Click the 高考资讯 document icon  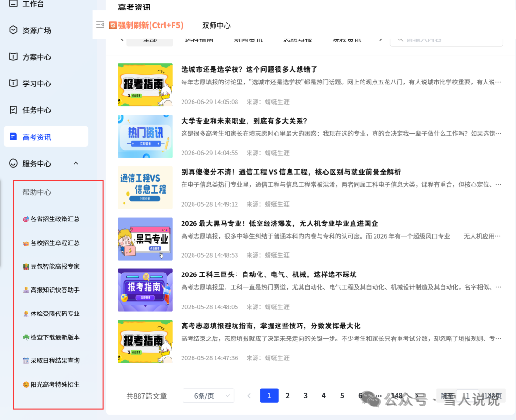tap(13, 136)
